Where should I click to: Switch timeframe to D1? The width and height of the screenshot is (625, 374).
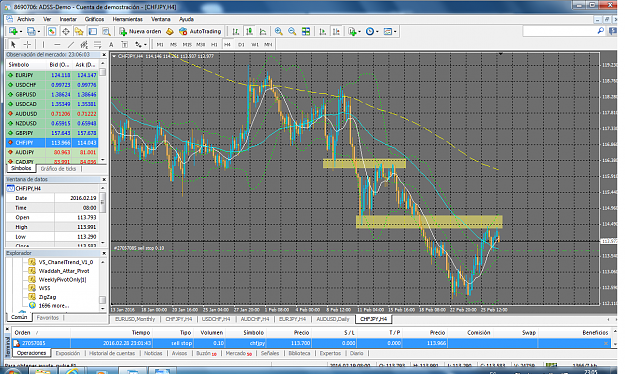[x=241, y=44]
